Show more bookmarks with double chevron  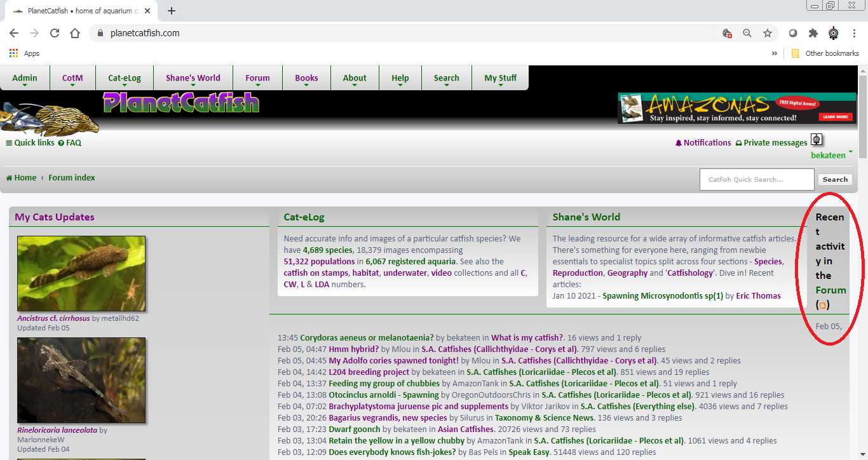(x=774, y=53)
